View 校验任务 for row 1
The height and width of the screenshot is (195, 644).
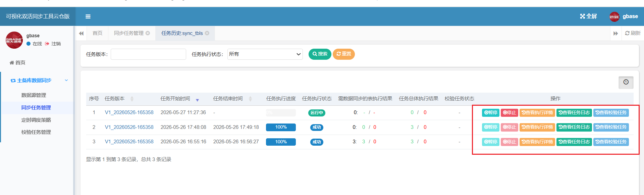tap(611, 113)
